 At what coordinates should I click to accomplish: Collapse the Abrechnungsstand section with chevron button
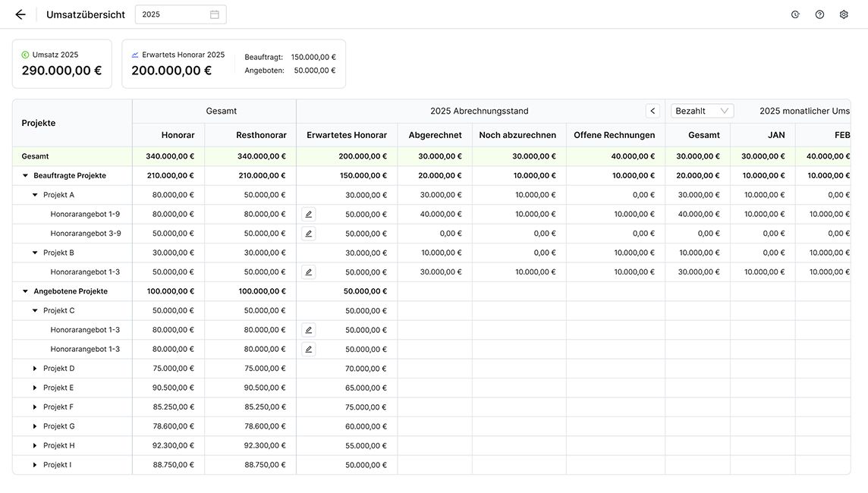tap(653, 111)
